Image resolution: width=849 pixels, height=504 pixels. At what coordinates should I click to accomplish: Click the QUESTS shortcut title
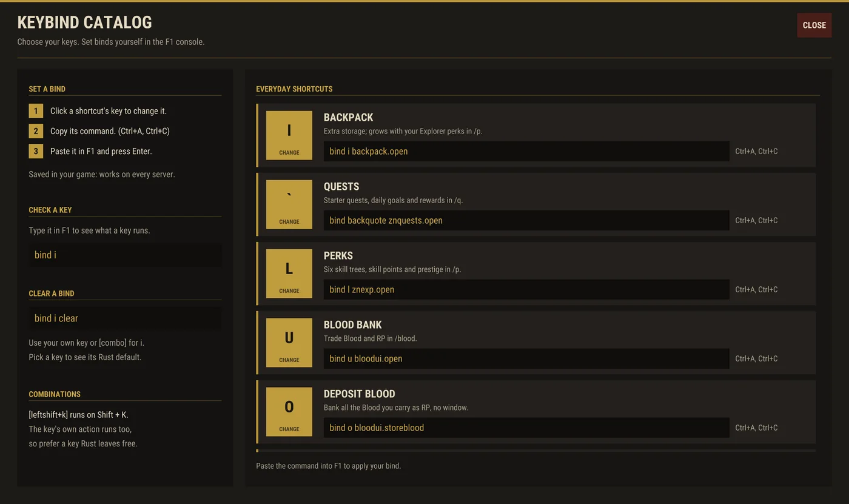[x=341, y=187]
